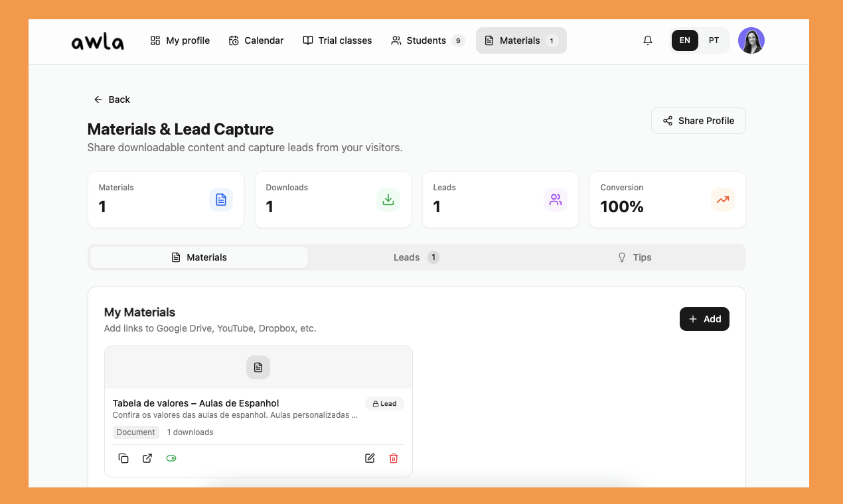Expand the Tips section
Viewport: 843px width, 504px height.
635,257
